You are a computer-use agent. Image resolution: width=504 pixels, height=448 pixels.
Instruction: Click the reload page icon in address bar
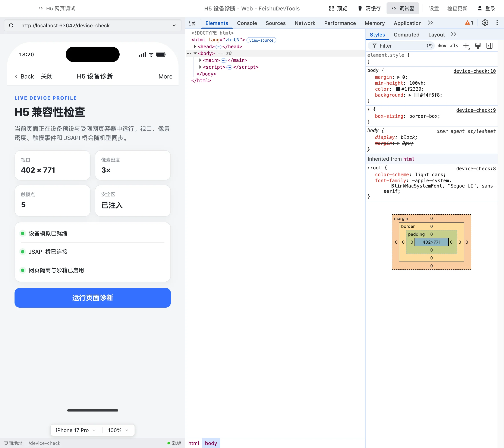pyautogui.click(x=11, y=25)
